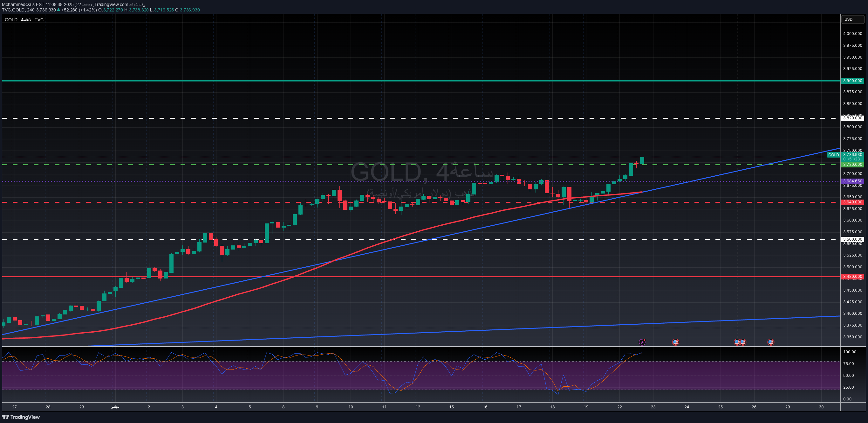Click the TradingView logo at bottom left
Viewport: 868px width, 423px height.
pyautogui.click(x=21, y=417)
